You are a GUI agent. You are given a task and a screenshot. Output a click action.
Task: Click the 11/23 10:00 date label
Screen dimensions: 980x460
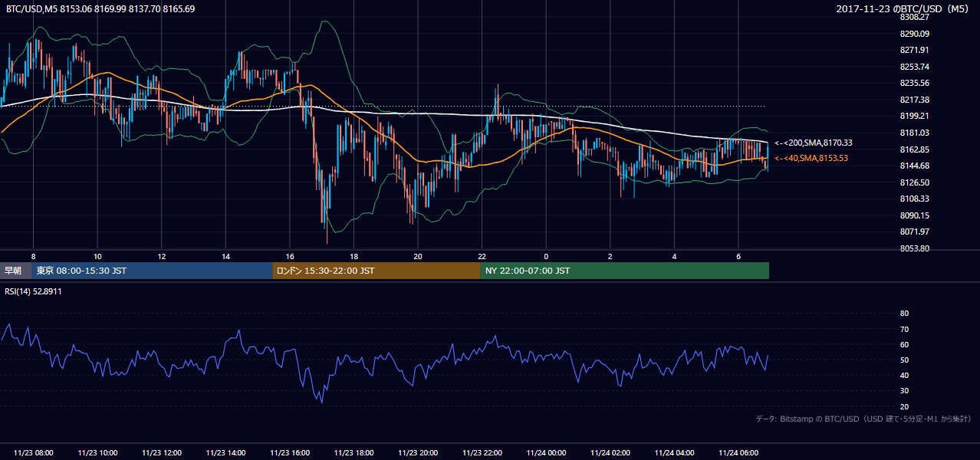coord(97,453)
